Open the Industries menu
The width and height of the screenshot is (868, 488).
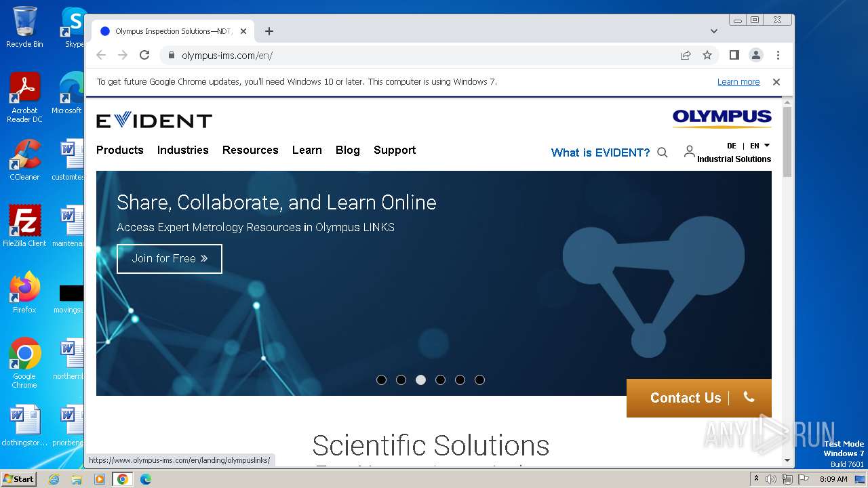[x=183, y=150]
